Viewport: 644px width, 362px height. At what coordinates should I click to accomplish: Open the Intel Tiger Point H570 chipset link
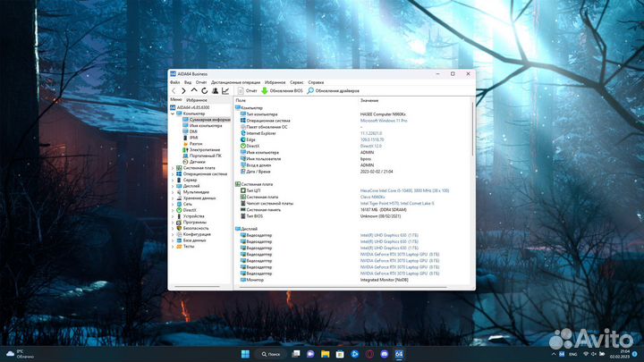pos(397,204)
